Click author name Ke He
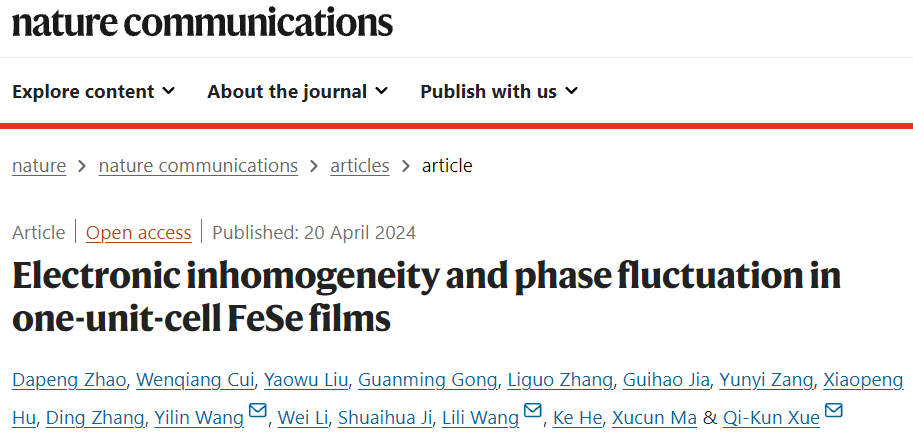The height and width of the screenshot is (443, 913). [x=577, y=418]
